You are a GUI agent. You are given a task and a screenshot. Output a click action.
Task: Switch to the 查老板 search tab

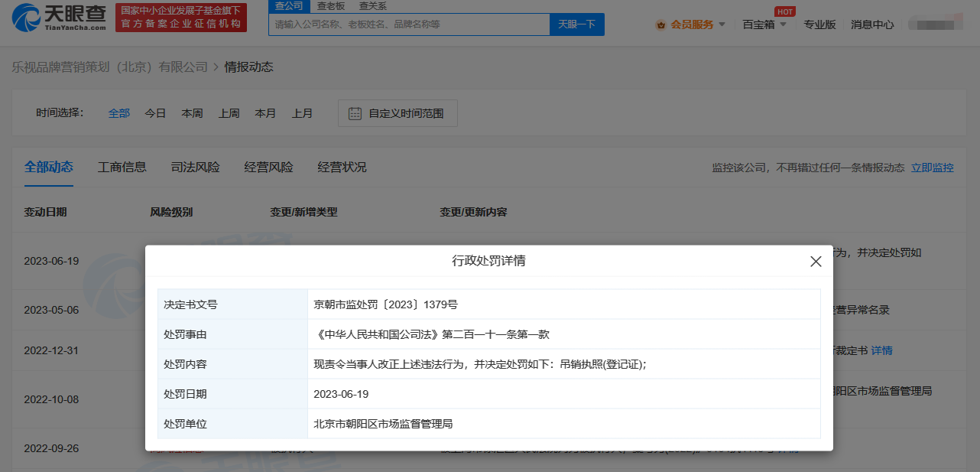(x=331, y=5)
